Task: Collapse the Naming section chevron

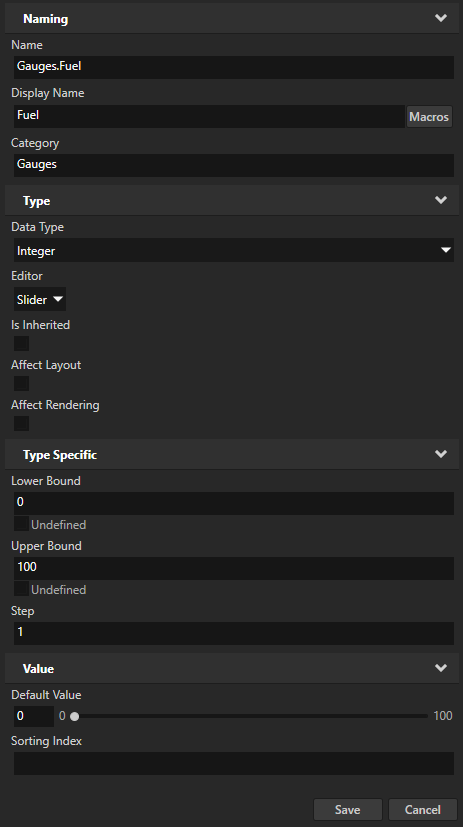Action: pyautogui.click(x=440, y=18)
